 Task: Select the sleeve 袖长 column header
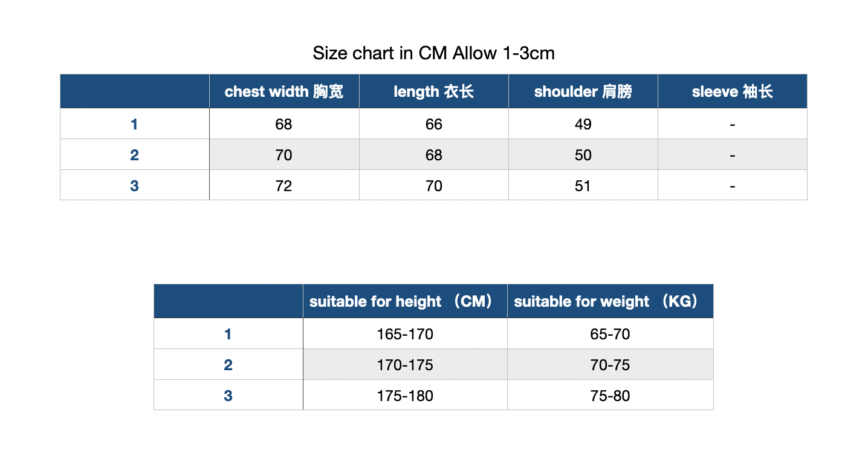point(733,91)
